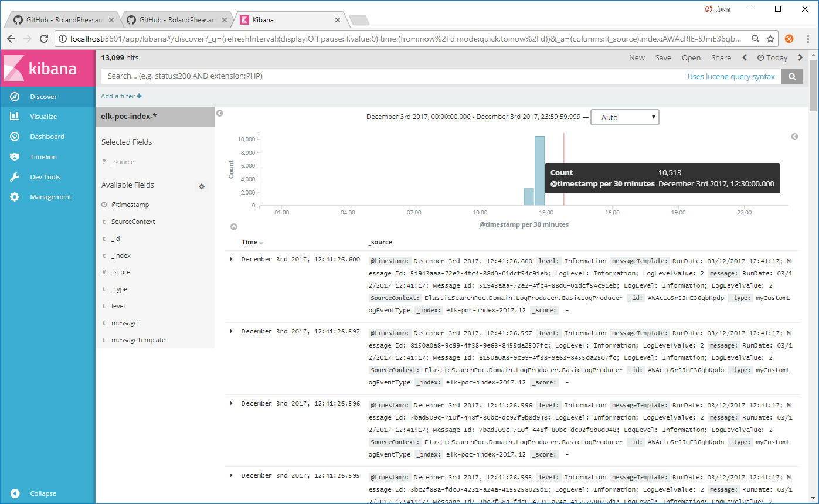Viewport: 819px width, 504px height.
Task: Click the _id field
Action: click(x=115, y=239)
